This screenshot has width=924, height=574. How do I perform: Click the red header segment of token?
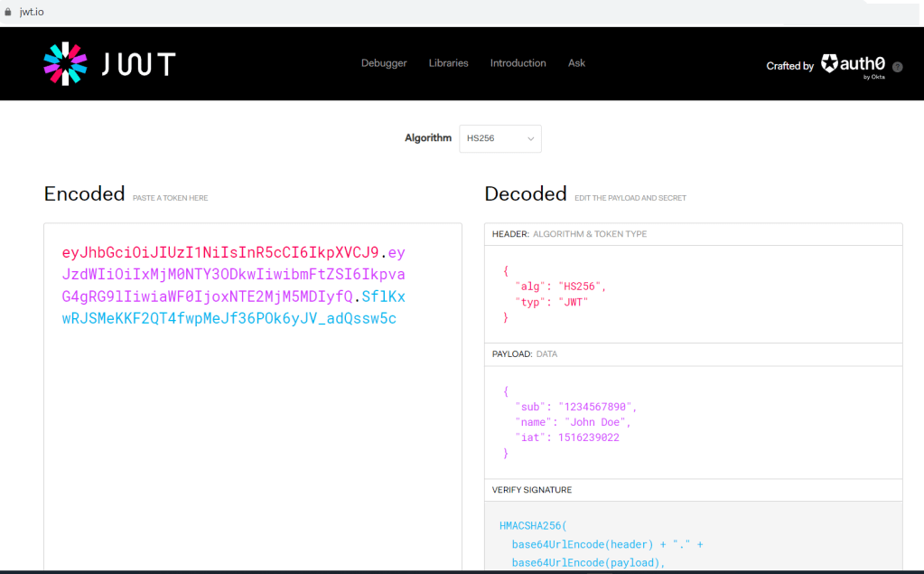click(x=220, y=252)
